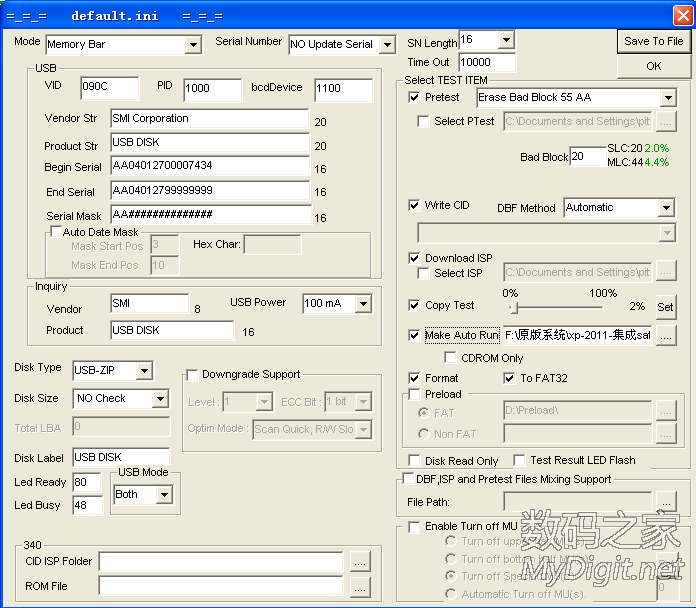This screenshot has height=608, width=696.
Task: Enable Test Result LED Flash checkbox
Action: [519, 460]
